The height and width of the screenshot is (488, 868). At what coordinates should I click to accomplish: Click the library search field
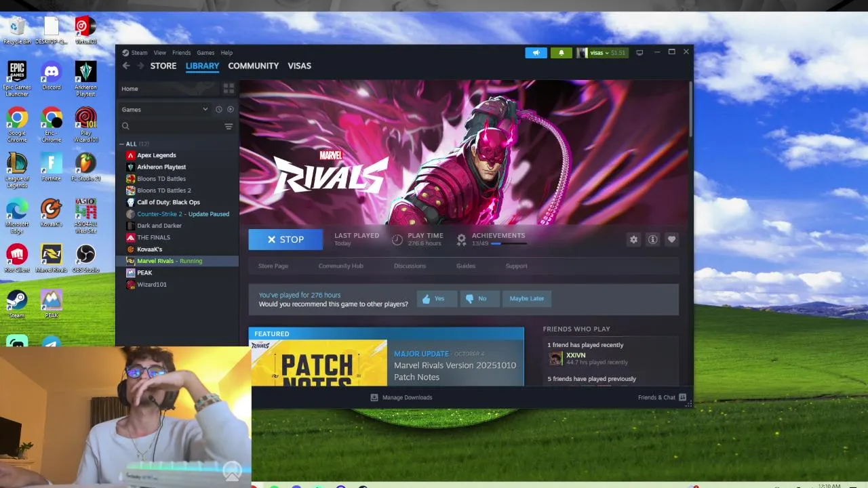click(x=171, y=126)
